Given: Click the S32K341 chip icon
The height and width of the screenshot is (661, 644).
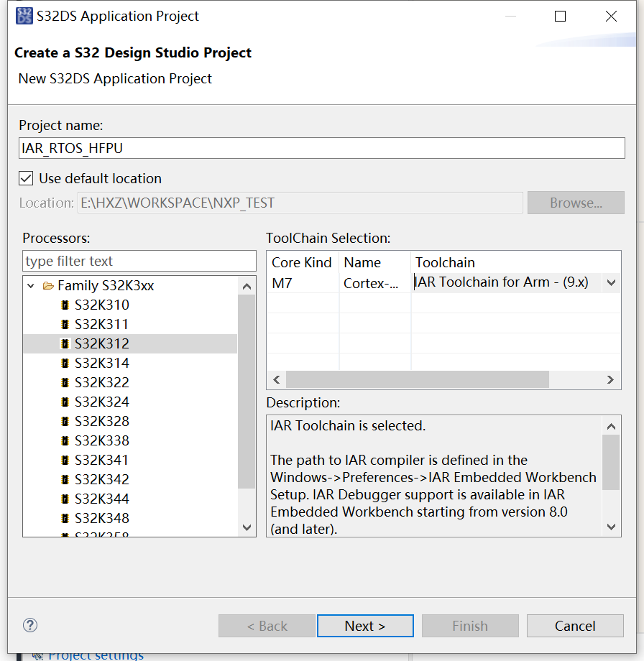Looking at the screenshot, I should [x=65, y=461].
